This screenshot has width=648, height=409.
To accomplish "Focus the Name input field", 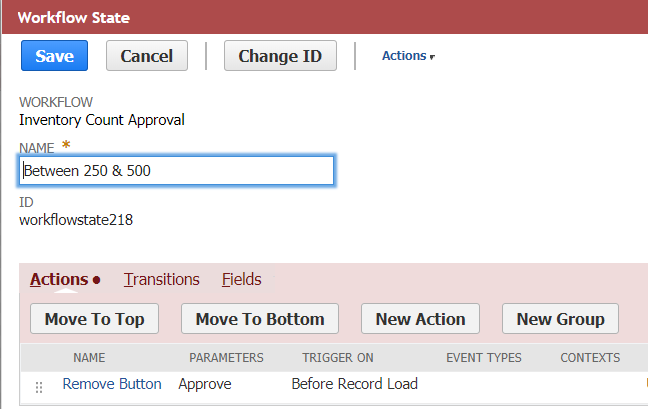I will point(177,171).
